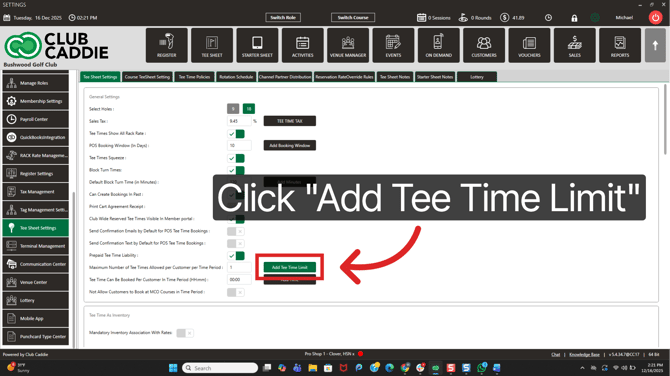670x376 pixels.
Task: Open QuickBooks Integration in sidebar
Action: (x=35, y=137)
